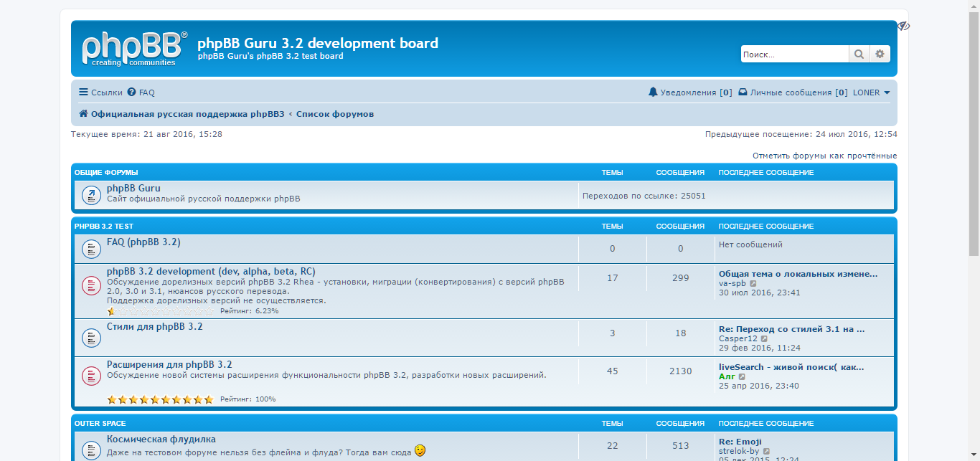Click the Рейтинг: 6.23% label
This screenshot has width=980, height=461.
250,311
